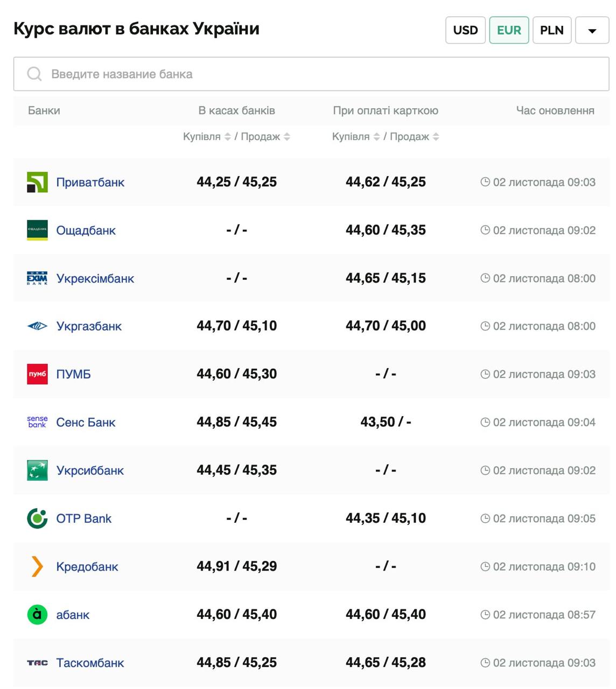Screen dimensions: 616x689
Task: Click the Oschadbank logo icon
Action: pos(37,230)
